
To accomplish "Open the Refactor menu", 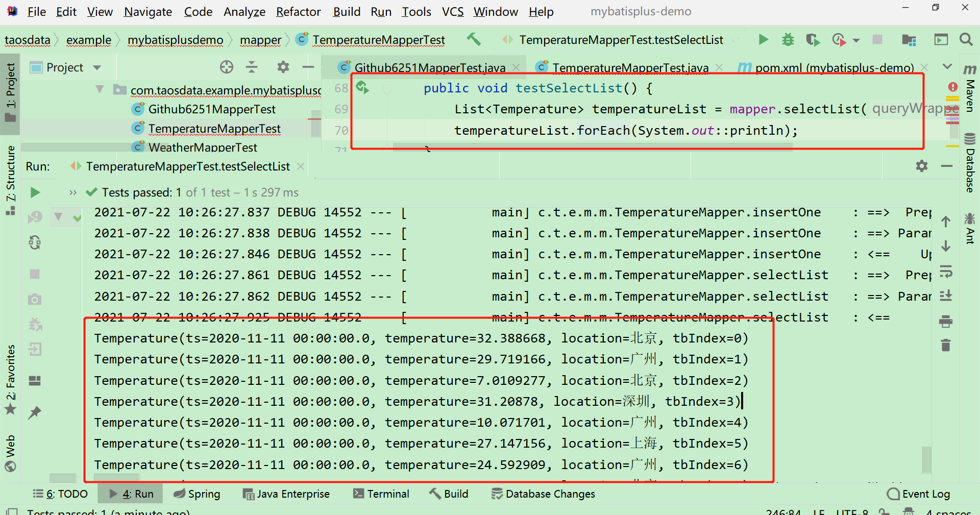I will point(298,11).
